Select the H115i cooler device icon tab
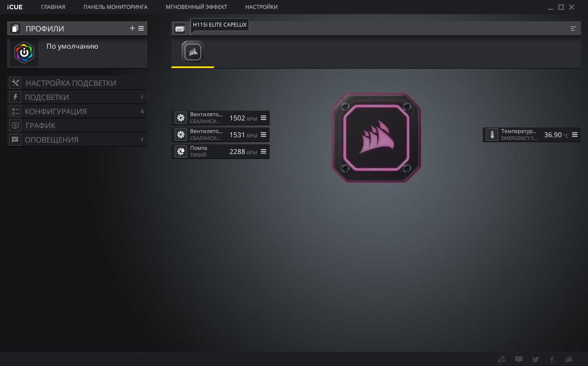 click(x=192, y=53)
